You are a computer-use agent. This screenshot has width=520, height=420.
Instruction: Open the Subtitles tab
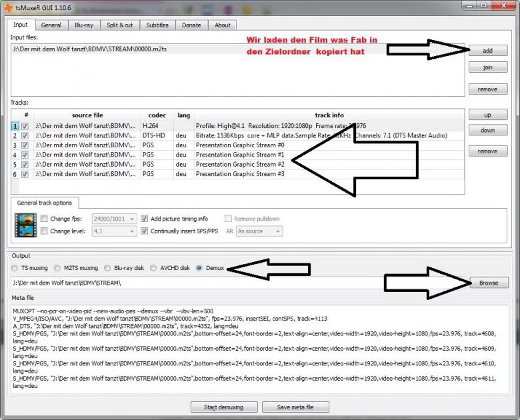click(157, 25)
